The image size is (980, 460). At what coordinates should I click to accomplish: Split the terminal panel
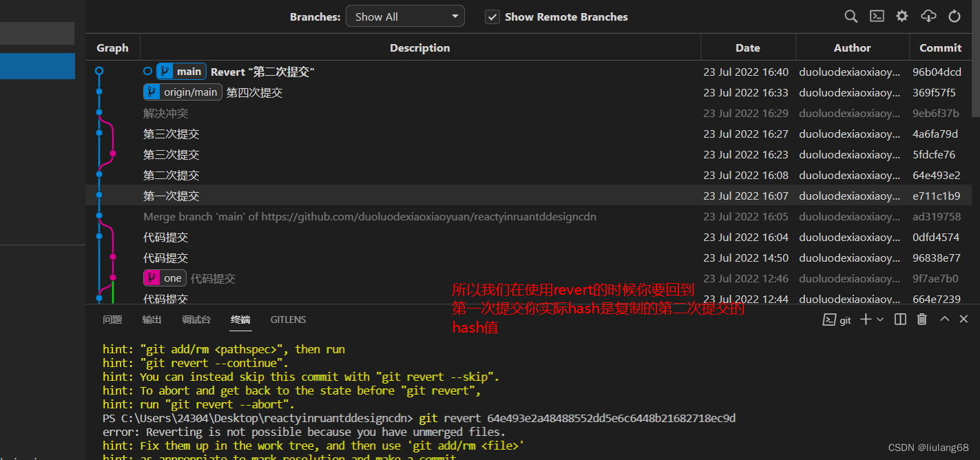click(900, 319)
